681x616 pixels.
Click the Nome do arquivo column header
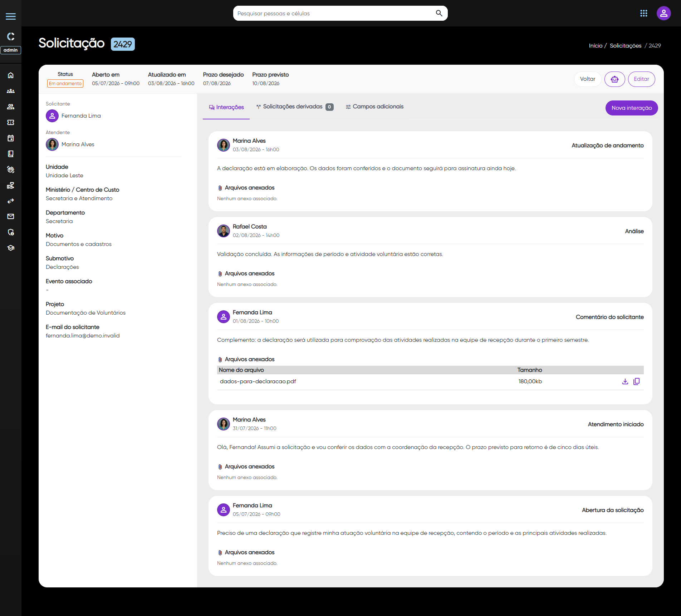coord(241,370)
